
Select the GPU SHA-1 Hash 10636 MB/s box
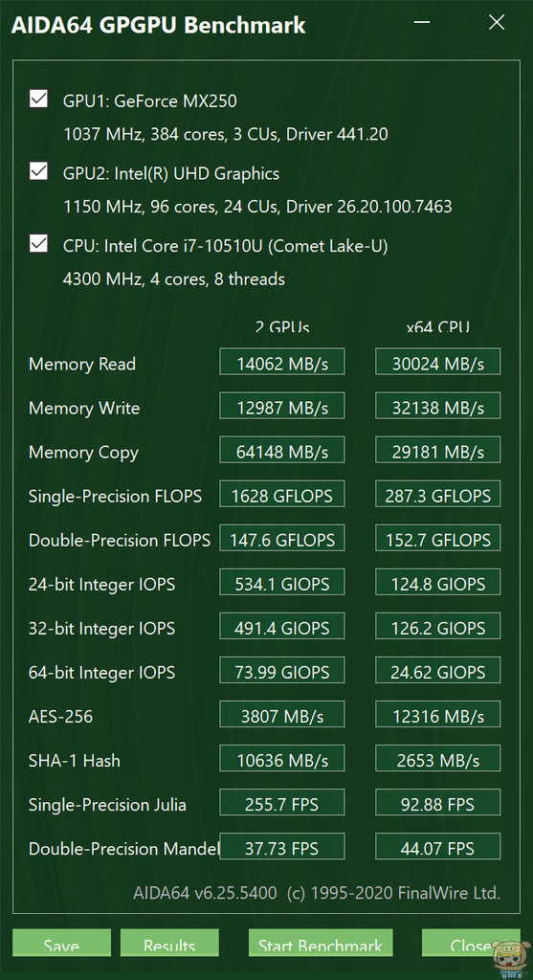pos(281,758)
